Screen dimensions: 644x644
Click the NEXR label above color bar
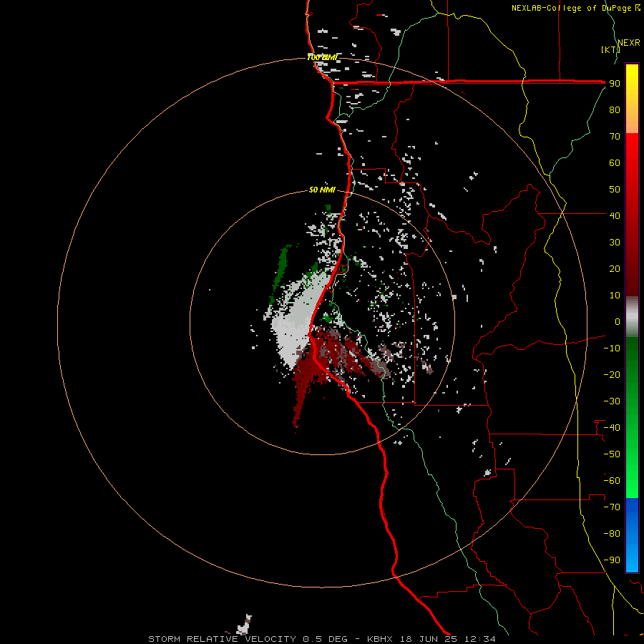[629, 43]
